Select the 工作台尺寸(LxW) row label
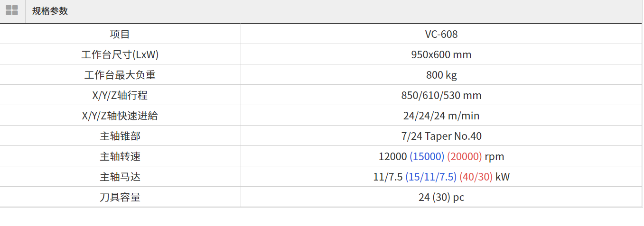 [x=120, y=54]
